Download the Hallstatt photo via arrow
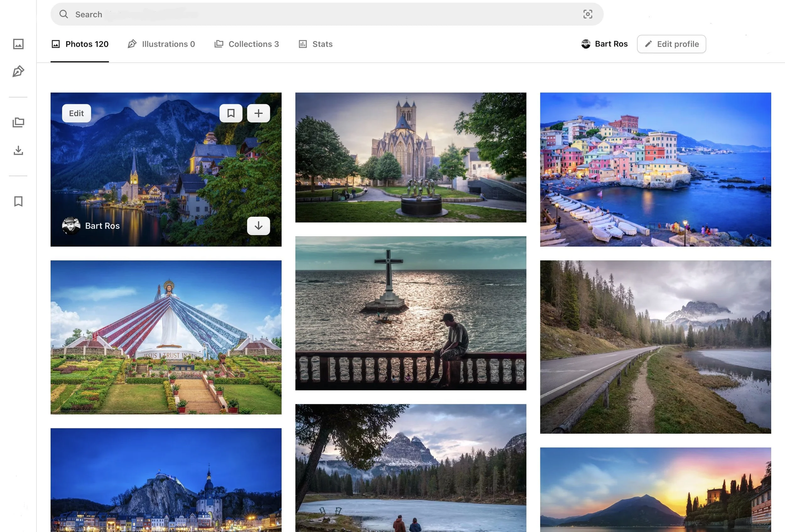This screenshot has height=532, width=785. click(x=258, y=225)
